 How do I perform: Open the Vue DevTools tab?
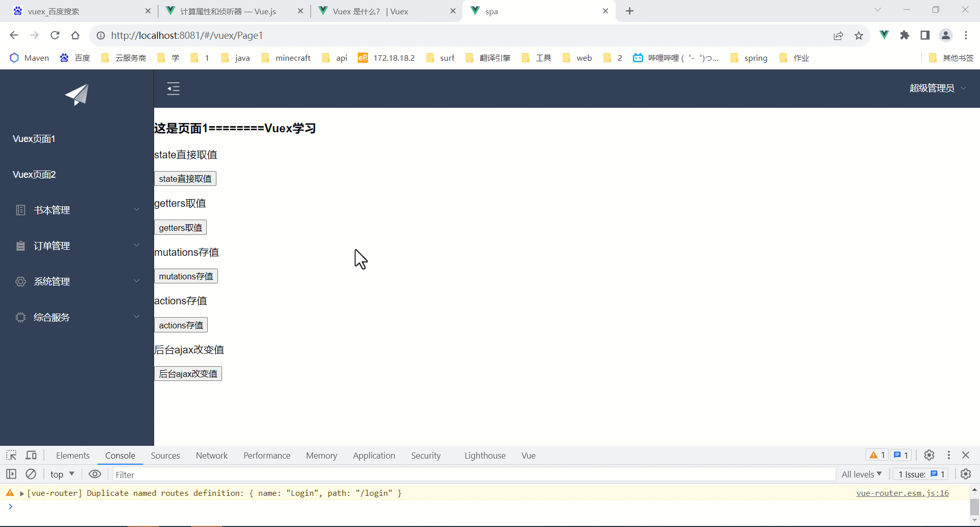pyautogui.click(x=528, y=455)
